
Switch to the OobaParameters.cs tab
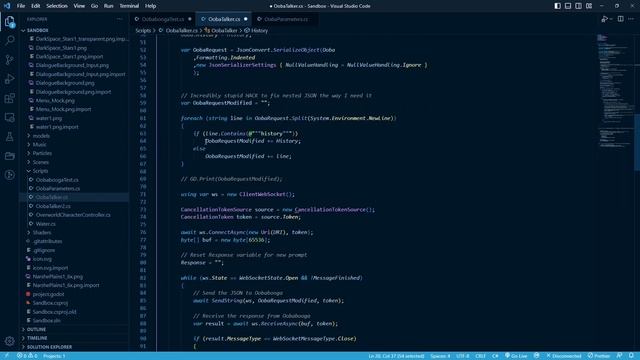[x=286, y=19]
